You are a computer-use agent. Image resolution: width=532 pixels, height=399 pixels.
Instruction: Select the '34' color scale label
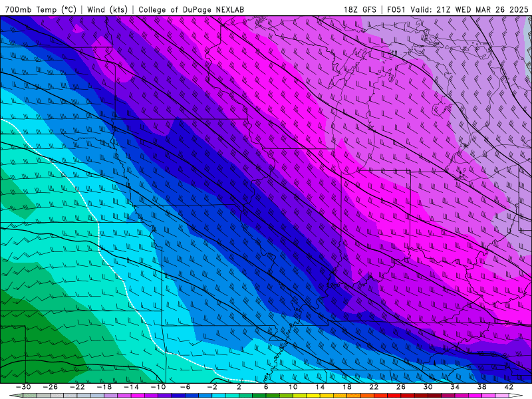tap(455, 387)
